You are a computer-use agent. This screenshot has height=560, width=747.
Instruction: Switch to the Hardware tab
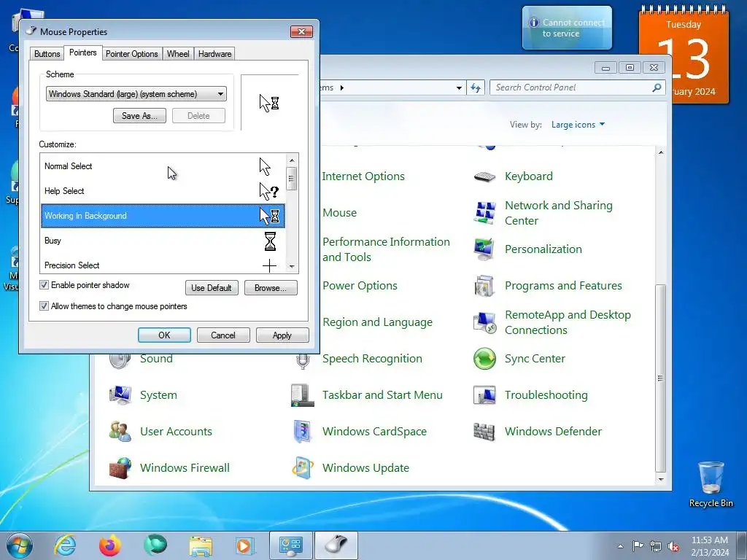click(215, 54)
